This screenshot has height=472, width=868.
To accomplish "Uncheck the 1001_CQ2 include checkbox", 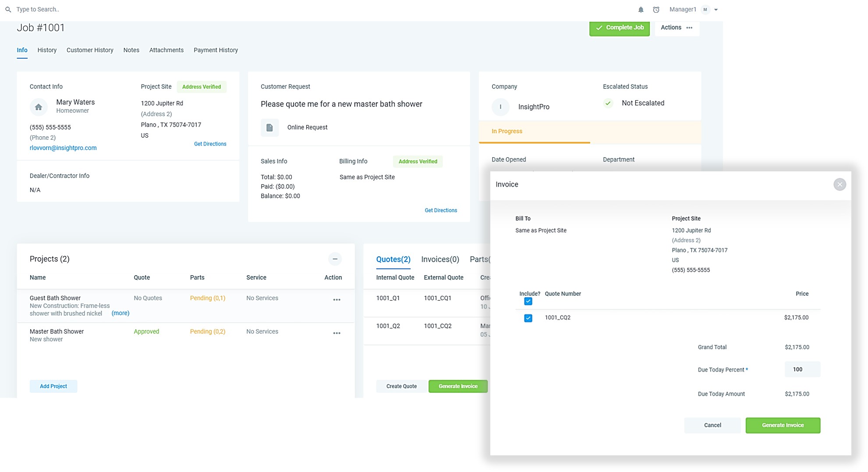I will [528, 318].
